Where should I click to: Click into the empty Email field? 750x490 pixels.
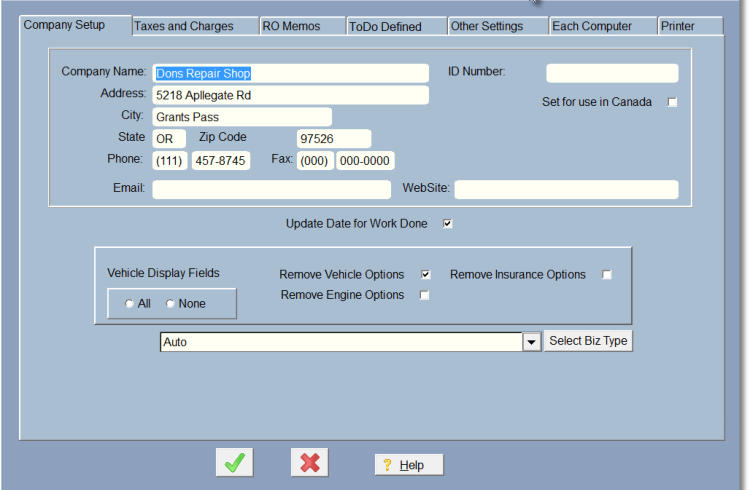271,189
